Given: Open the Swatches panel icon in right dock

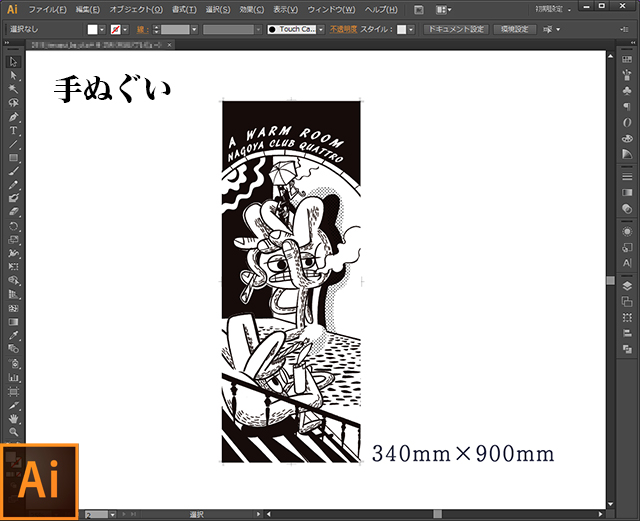Looking at the screenshot, I should [x=627, y=60].
